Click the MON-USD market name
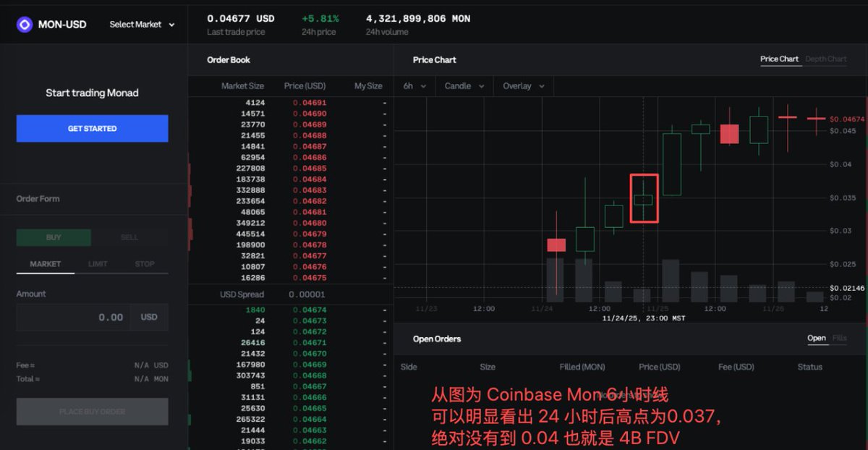Image resolution: width=868 pixels, height=450 pixels. tap(64, 25)
